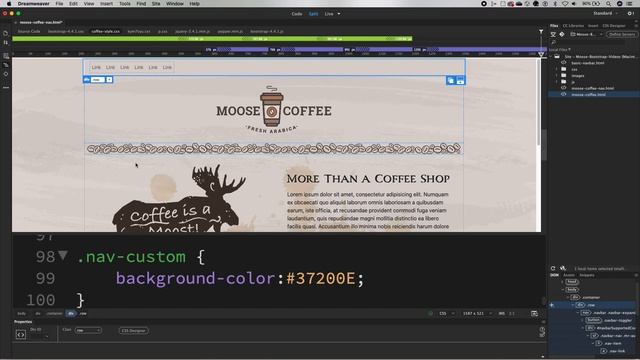Viewport: 640px width, 360px height.
Task: Open the Insert menu
Action: 107,4
